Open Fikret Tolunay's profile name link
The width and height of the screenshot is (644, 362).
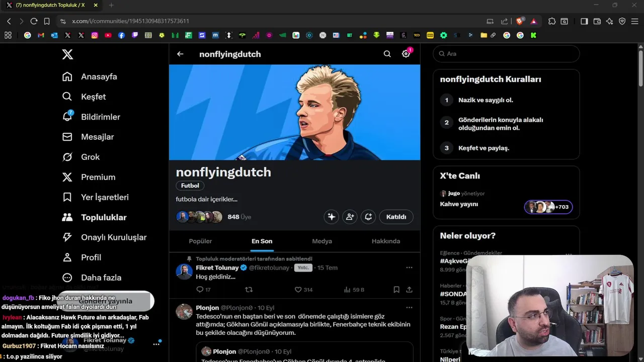click(217, 267)
